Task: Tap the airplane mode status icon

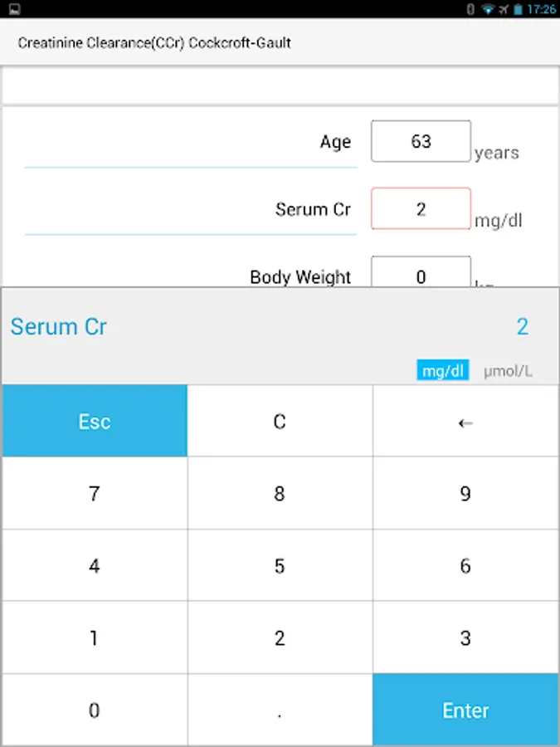Action: pos(503,9)
